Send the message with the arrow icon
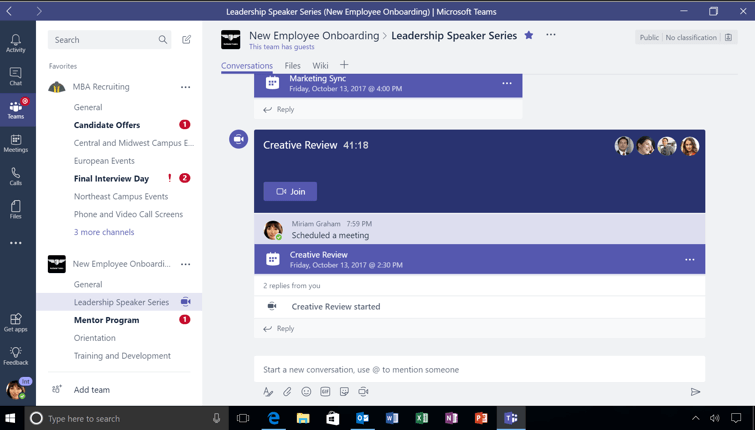This screenshot has height=430, width=755. 695,392
